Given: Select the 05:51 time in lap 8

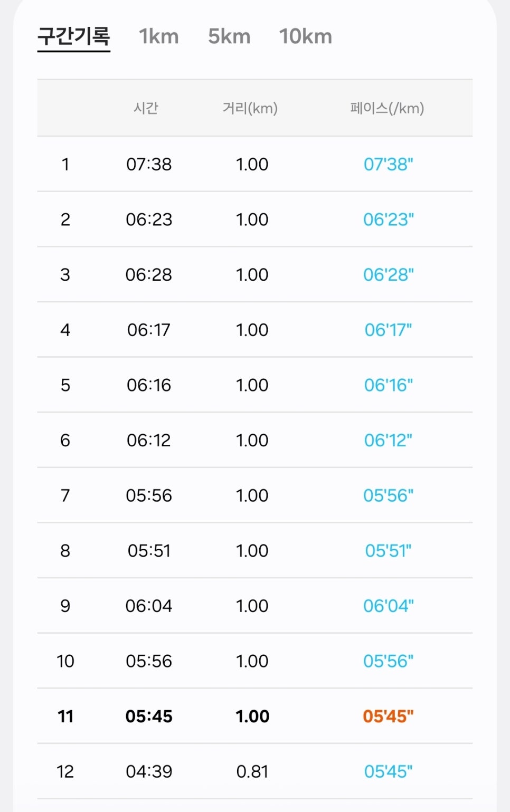Looking at the screenshot, I should [x=149, y=551].
